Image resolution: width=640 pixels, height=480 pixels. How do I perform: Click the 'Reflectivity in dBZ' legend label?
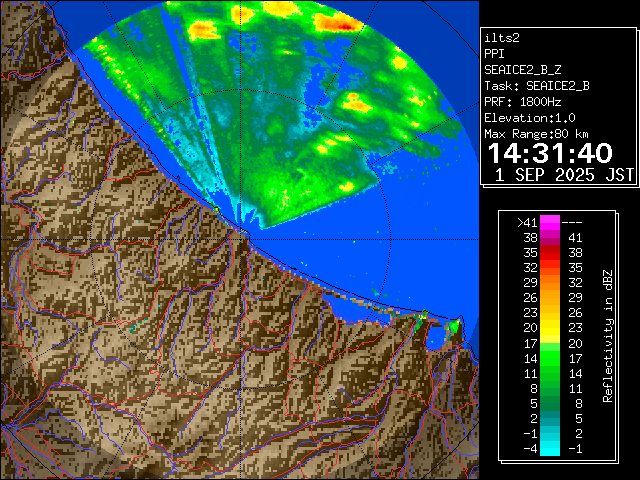point(607,334)
